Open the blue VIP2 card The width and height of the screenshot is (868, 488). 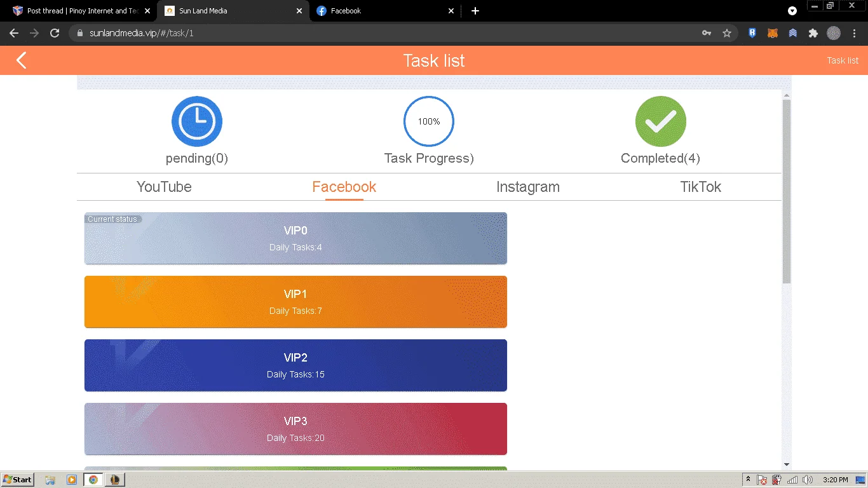click(x=295, y=365)
